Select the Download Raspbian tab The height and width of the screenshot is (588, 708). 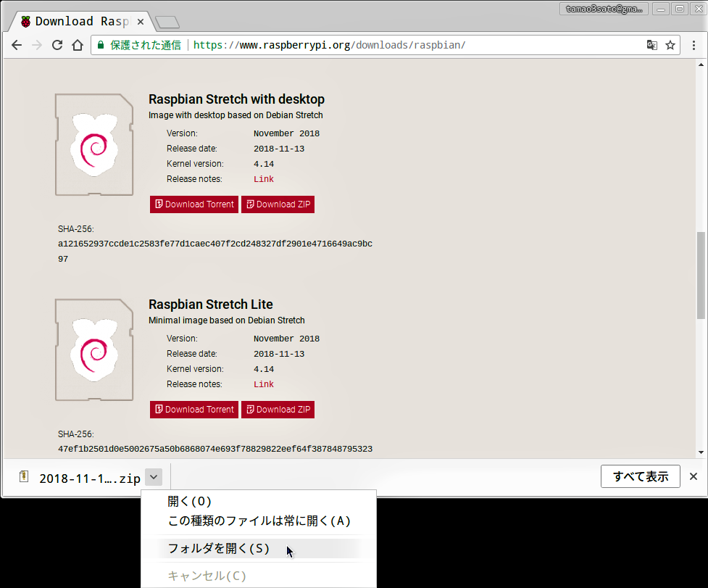[x=82, y=21]
